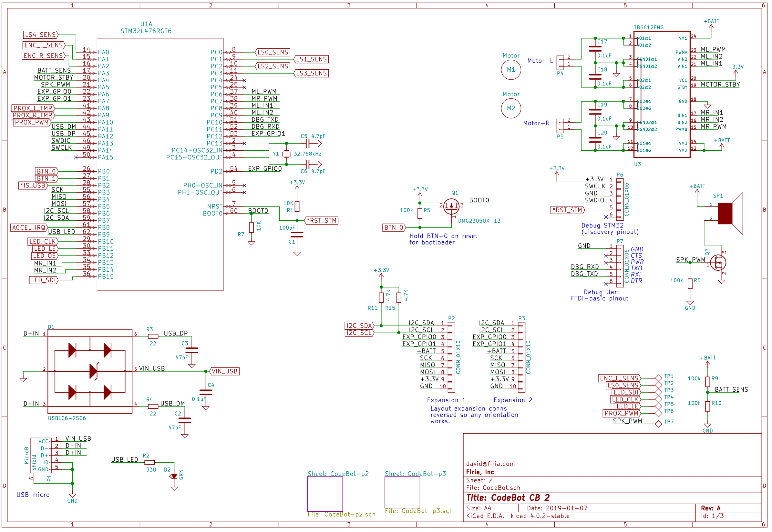
Task: Select the D2 green LED symbol
Action: 174,477
